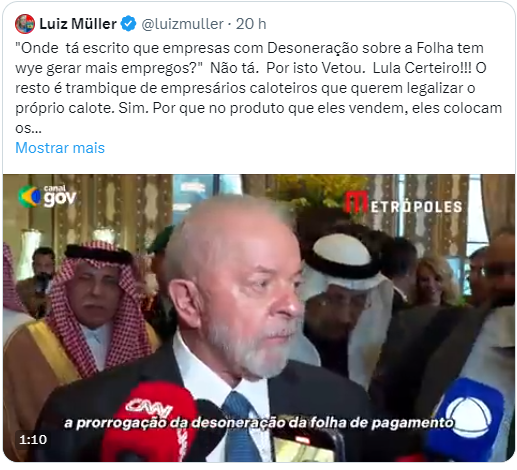Select the 1:10 video duration badge

33,439
